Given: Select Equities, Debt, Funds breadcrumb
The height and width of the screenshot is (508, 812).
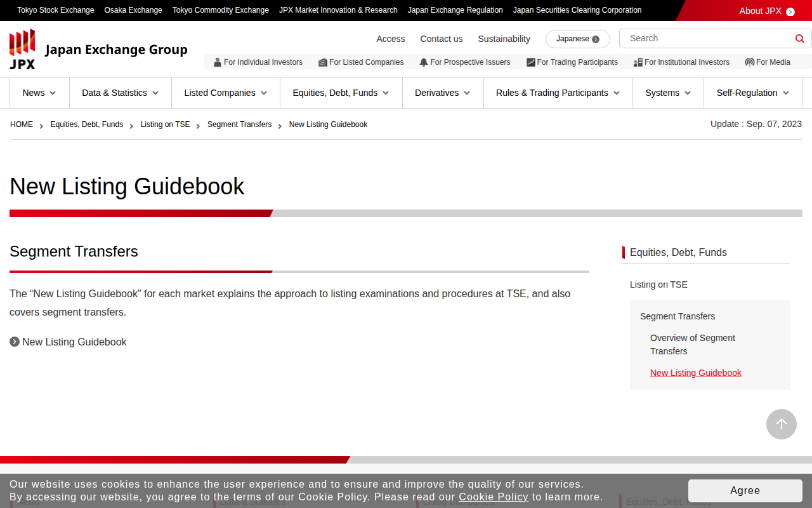Looking at the screenshot, I should pos(87,124).
